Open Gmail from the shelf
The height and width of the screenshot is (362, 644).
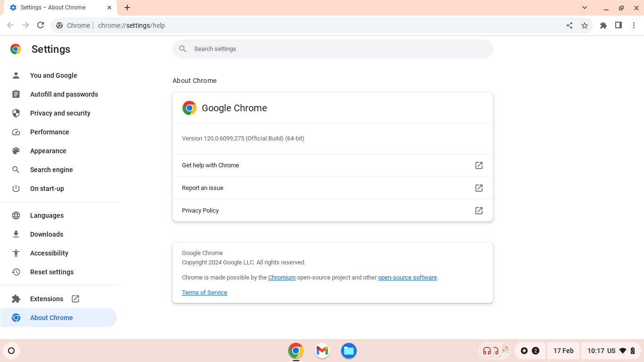point(322,351)
